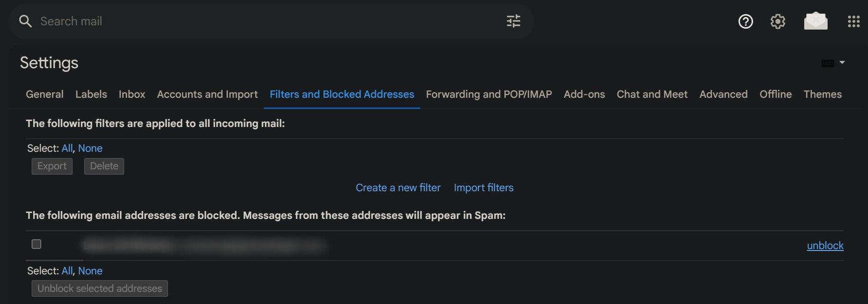Switch to the Themes tab

pos(823,94)
